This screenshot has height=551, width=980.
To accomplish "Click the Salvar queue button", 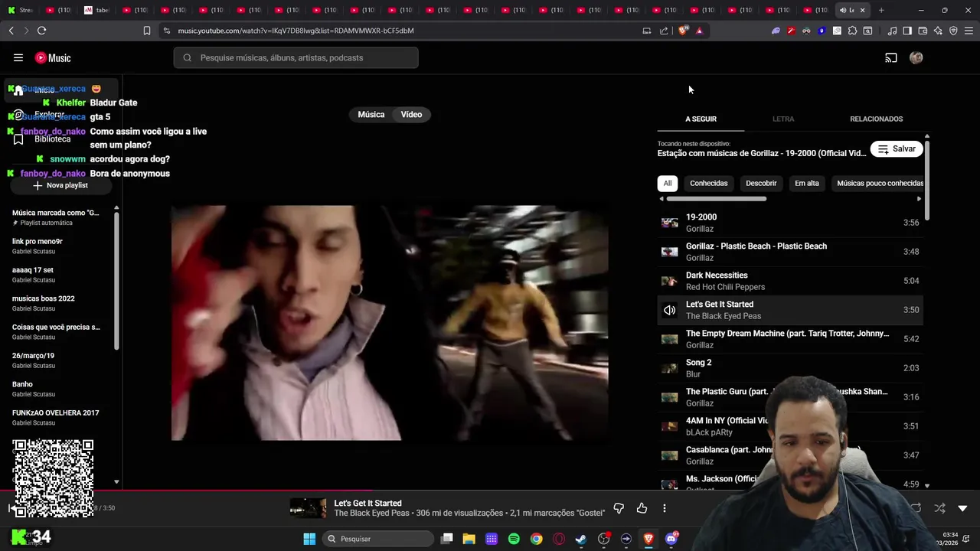I will pos(897,148).
